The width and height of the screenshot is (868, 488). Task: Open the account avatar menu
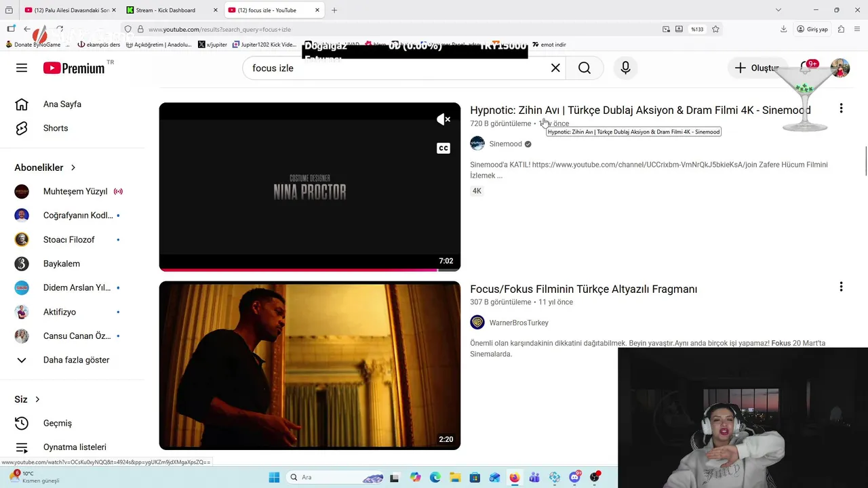[x=840, y=68]
